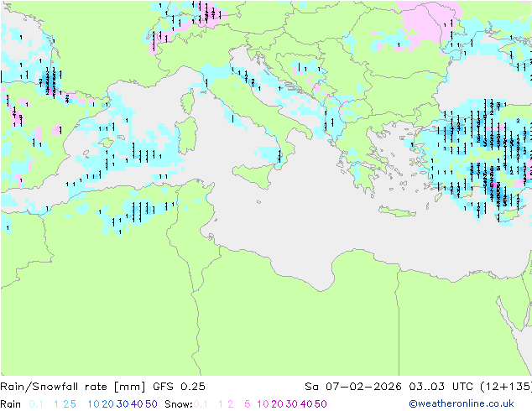Click the 'GFS 0.25' model label
Screen dimensions: 532x411
tap(179, 387)
